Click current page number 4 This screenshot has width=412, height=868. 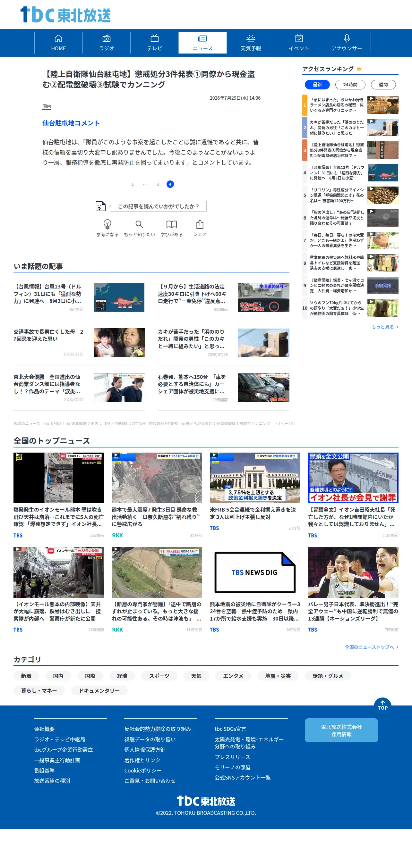[x=170, y=184]
